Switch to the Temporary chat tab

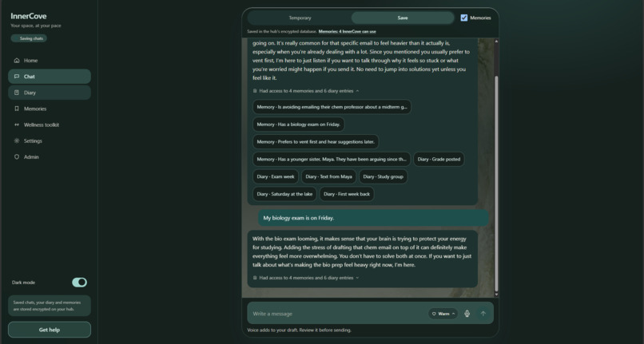300,18
